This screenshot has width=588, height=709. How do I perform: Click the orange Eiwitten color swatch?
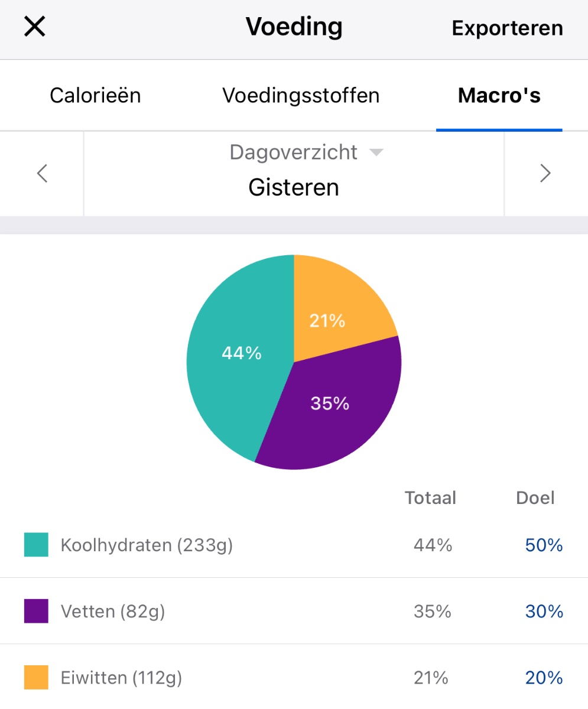click(36, 678)
